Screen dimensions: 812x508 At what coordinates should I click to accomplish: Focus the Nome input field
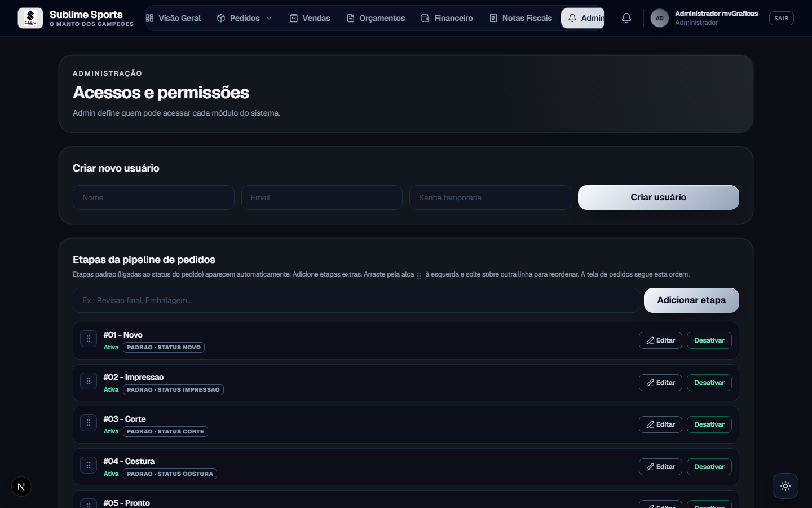tap(153, 198)
